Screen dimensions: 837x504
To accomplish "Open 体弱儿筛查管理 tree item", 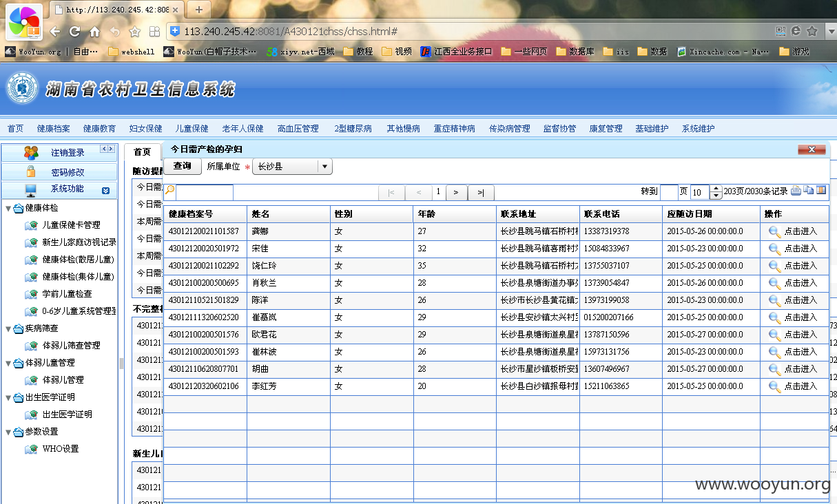I will (71, 346).
